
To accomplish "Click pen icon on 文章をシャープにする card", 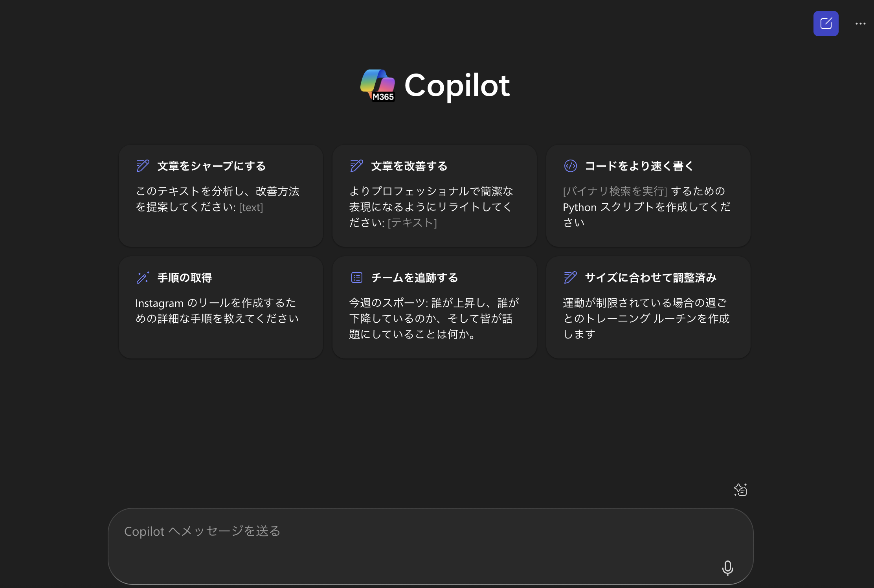I will point(143,166).
